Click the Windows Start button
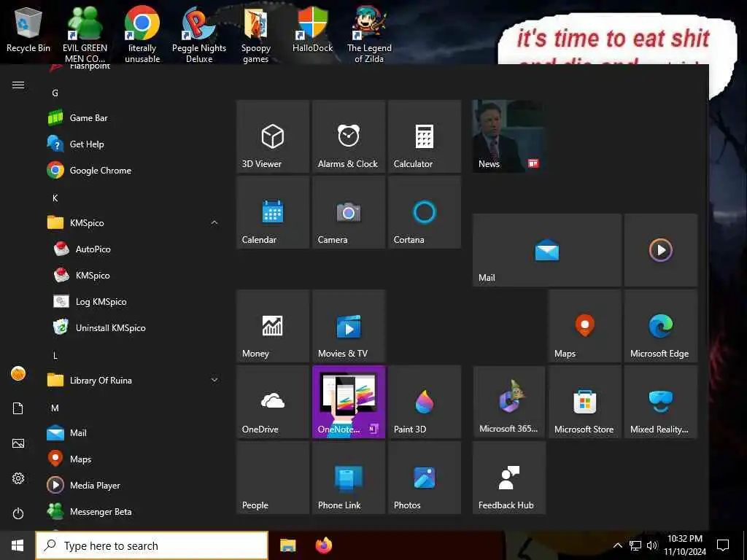Viewport: 747px width, 560px height. click(18, 545)
